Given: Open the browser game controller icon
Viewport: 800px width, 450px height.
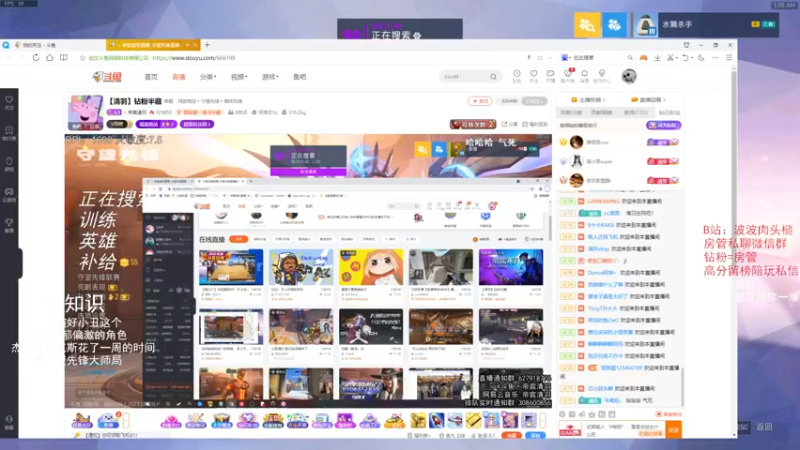Looking at the screenshot, I should pos(643,58).
